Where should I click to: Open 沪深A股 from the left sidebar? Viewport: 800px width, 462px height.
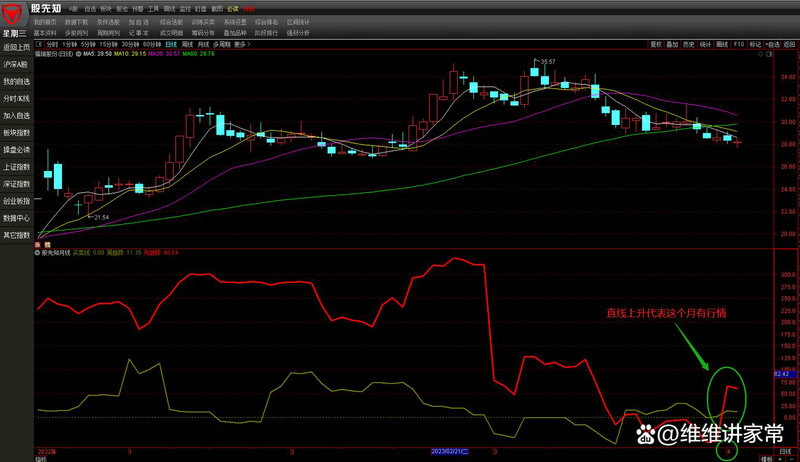(x=16, y=64)
